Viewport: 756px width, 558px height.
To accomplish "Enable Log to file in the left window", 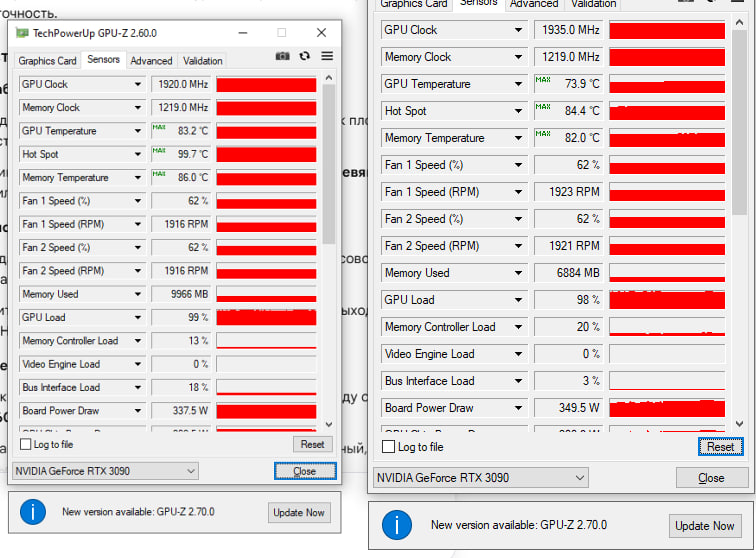I will tap(26, 444).
